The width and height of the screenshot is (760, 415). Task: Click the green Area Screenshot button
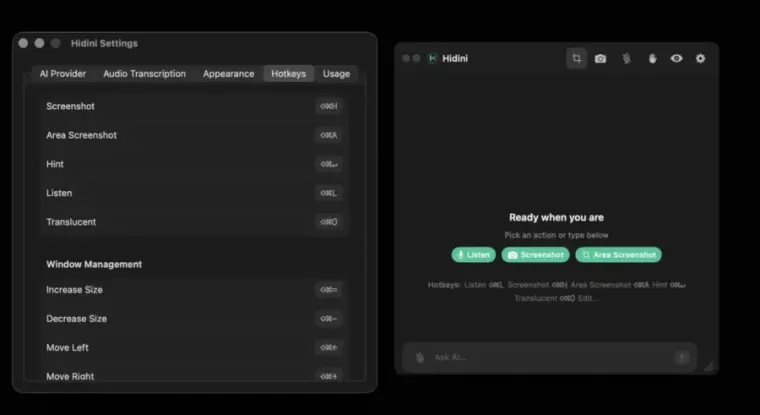[x=618, y=255]
